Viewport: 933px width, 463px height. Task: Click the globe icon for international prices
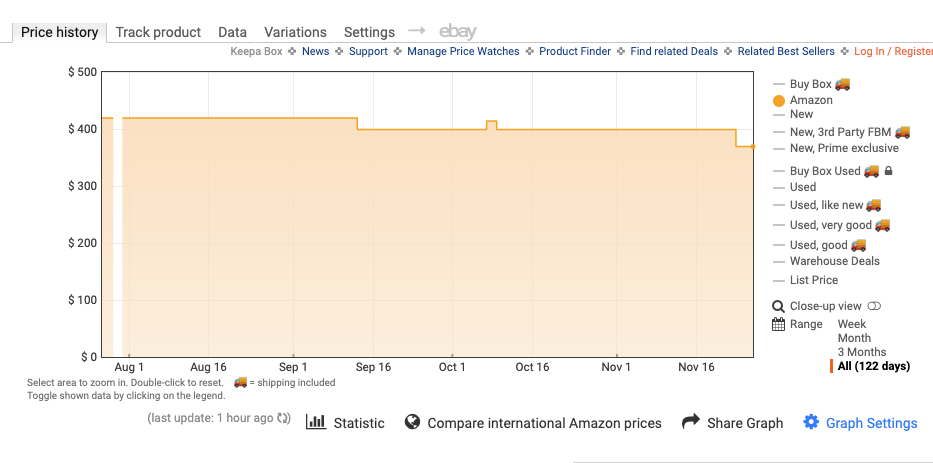point(412,422)
